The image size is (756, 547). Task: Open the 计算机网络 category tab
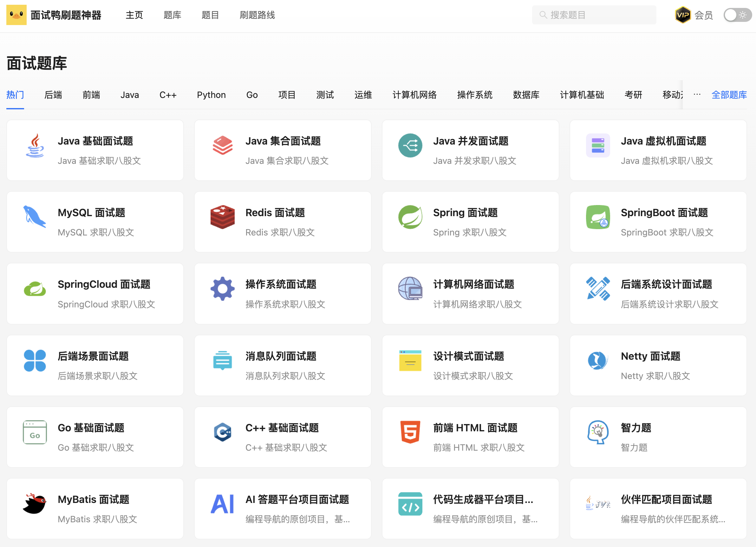point(415,95)
